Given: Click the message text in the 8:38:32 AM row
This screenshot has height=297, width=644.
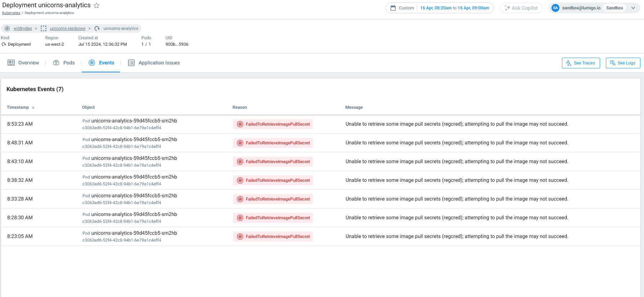Looking at the screenshot, I should 457,180.
